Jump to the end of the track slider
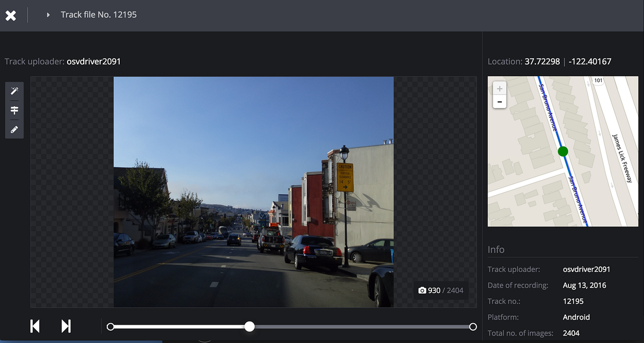Viewport: 644px width, 343px height. pyautogui.click(x=473, y=326)
